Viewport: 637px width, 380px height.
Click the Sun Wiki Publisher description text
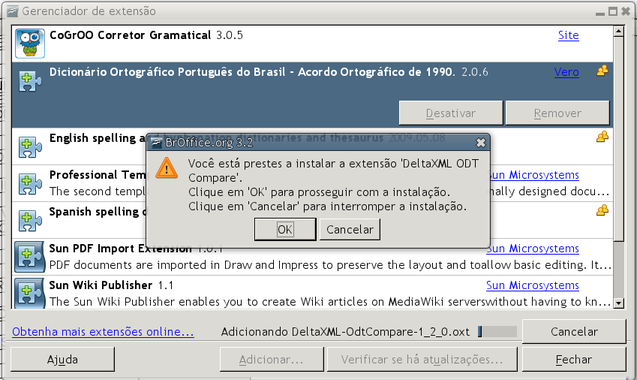330,302
